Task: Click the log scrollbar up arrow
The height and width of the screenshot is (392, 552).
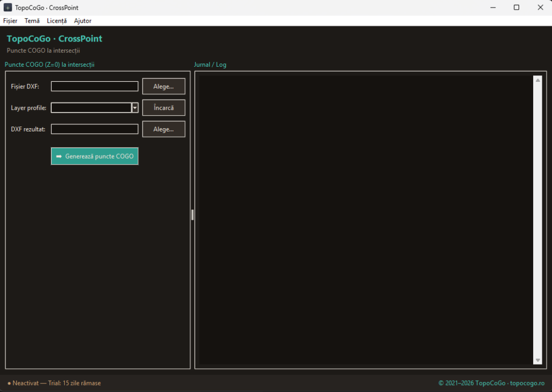Action: click(537, 80)
